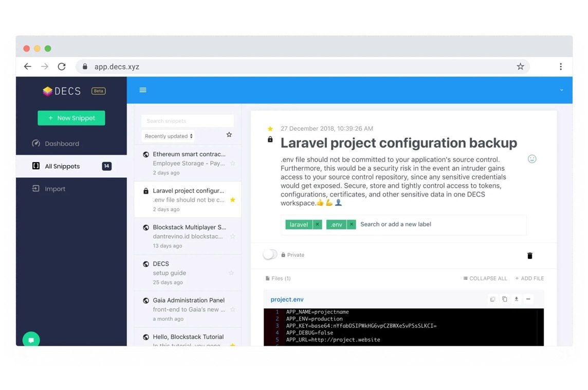Delete the snippet with the trash icon
This screenshot has width=588, height=390.
[x=529, y=256]
